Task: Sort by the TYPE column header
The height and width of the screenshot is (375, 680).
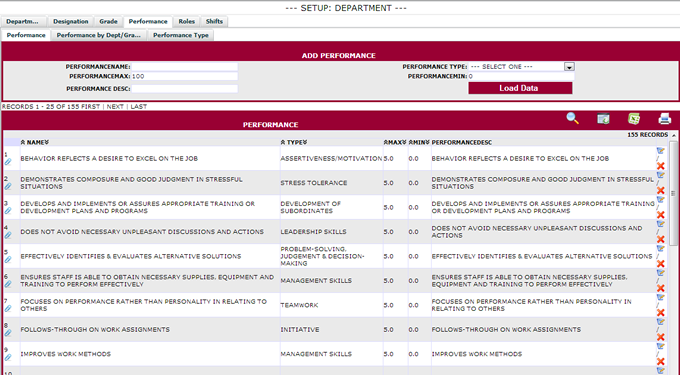Action: (294, 142)
